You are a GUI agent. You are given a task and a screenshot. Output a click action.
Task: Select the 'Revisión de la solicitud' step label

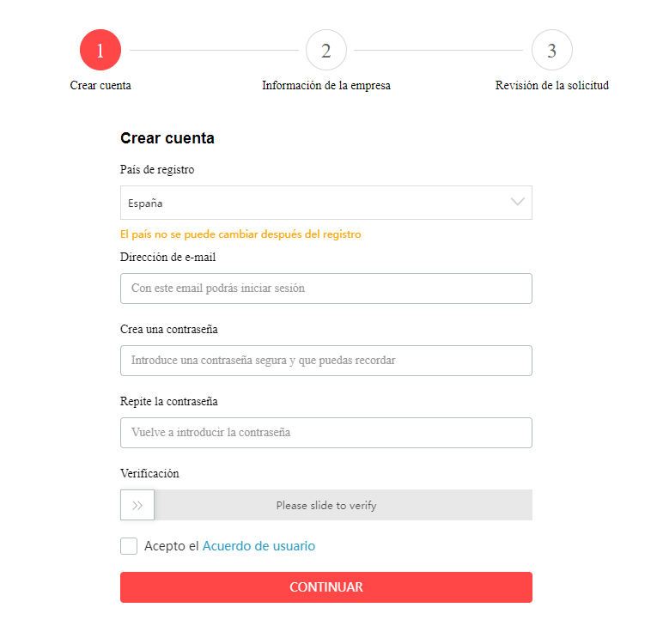tap(552, 86)
